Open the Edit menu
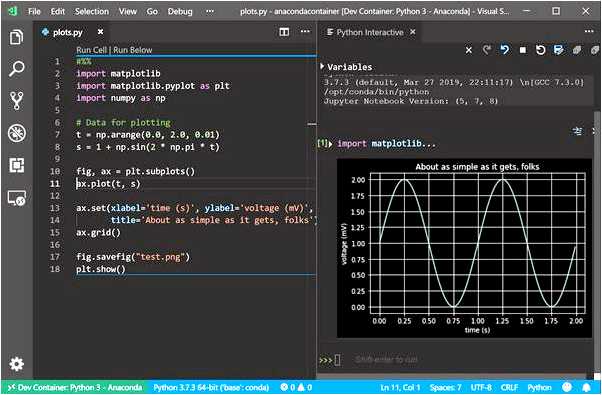602x395 pixels. (x=58, y=11)
